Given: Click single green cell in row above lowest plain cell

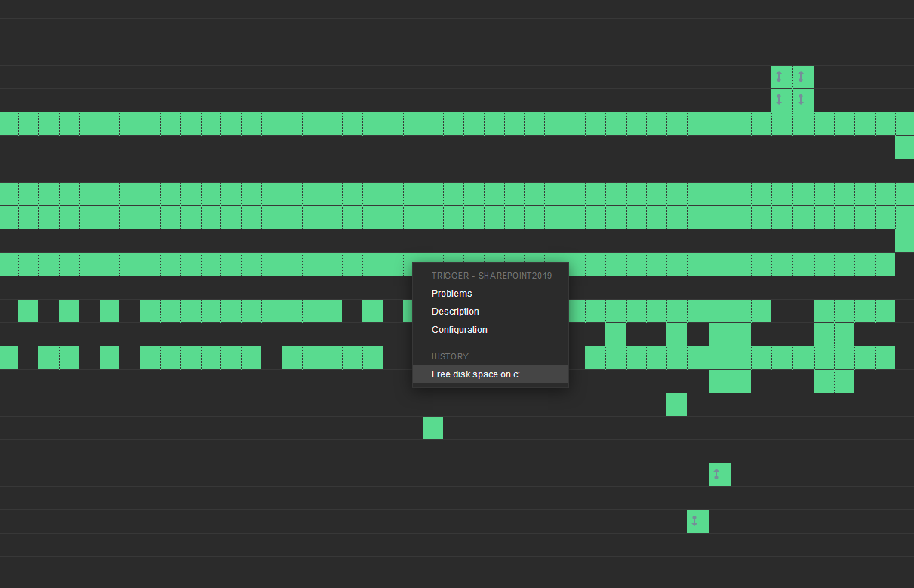Looking at the screenshot, I should (676, 405).
